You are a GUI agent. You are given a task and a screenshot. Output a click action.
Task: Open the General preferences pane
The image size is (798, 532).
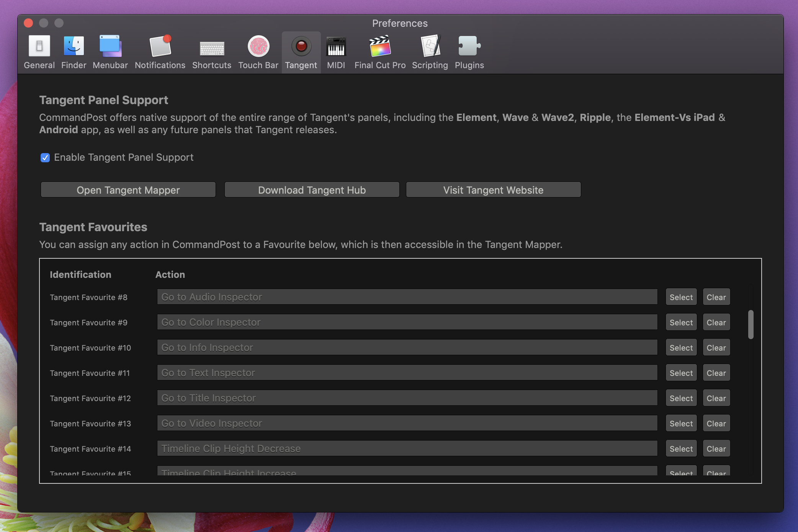(39, 52)
